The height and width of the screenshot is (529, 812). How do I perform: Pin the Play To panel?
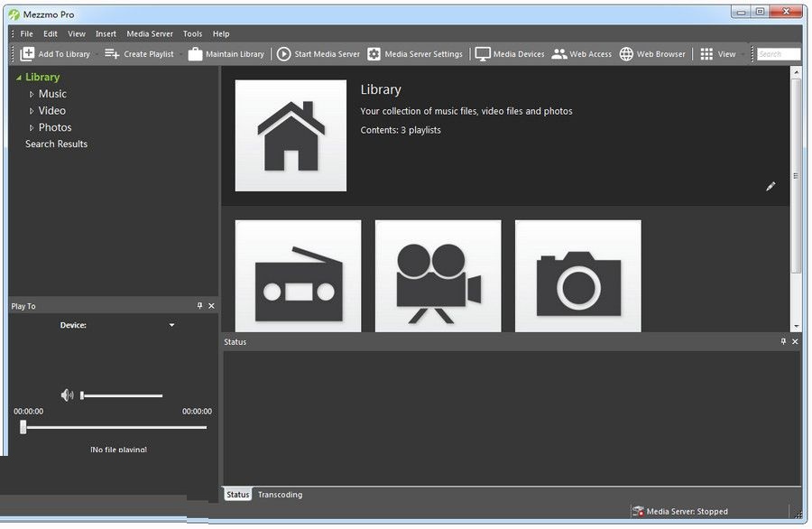tap(200, 306)
